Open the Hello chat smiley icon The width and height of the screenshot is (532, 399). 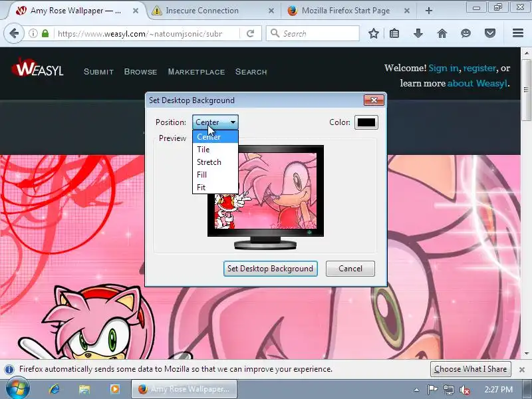[x=466, y=33]
